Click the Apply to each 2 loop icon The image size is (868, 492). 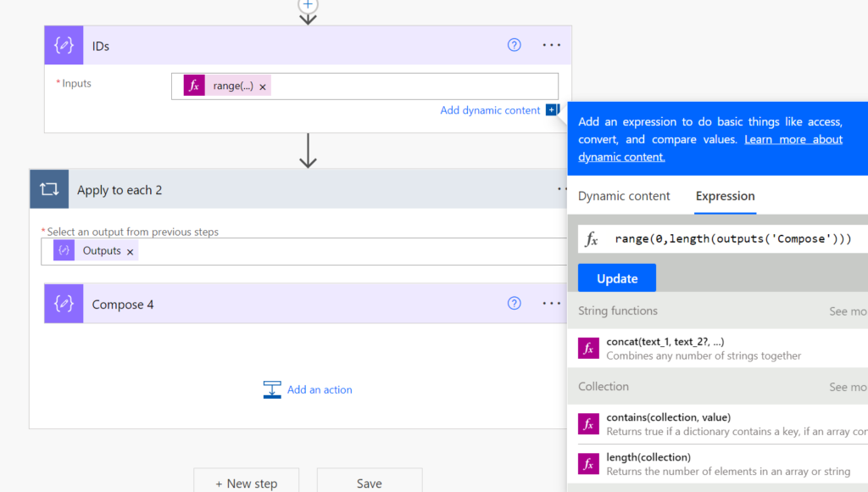tap(49, 189)
